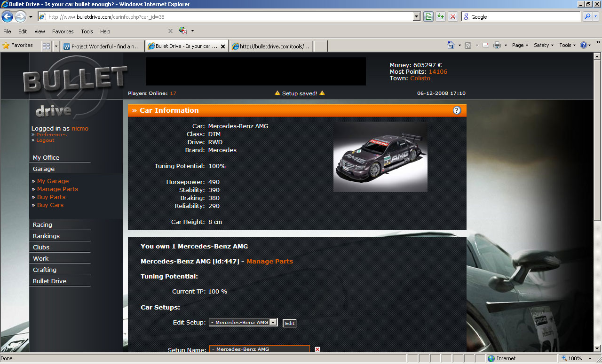Open the command bar Tools menu
The height and width of the screenshot is (364, 602).
pos(568,45)
